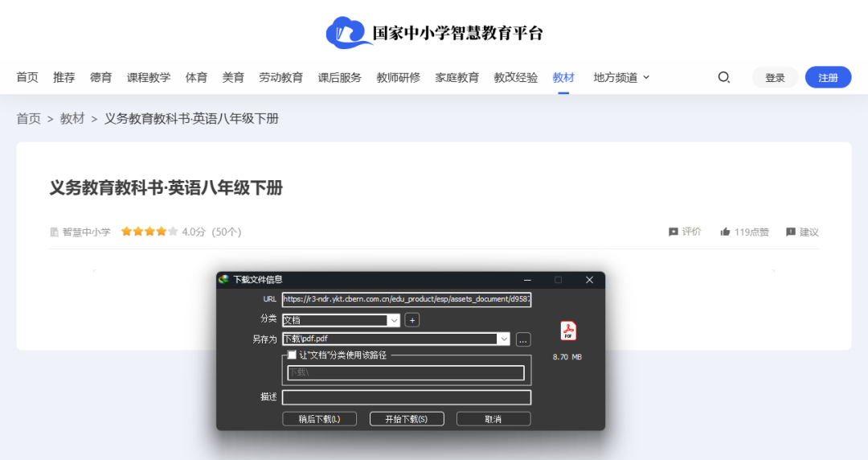Image resolution: width=868 pixels, height=460 pixels.
Task: Expand the 分类 category dropdown
Action: click(x=394, y=320)
